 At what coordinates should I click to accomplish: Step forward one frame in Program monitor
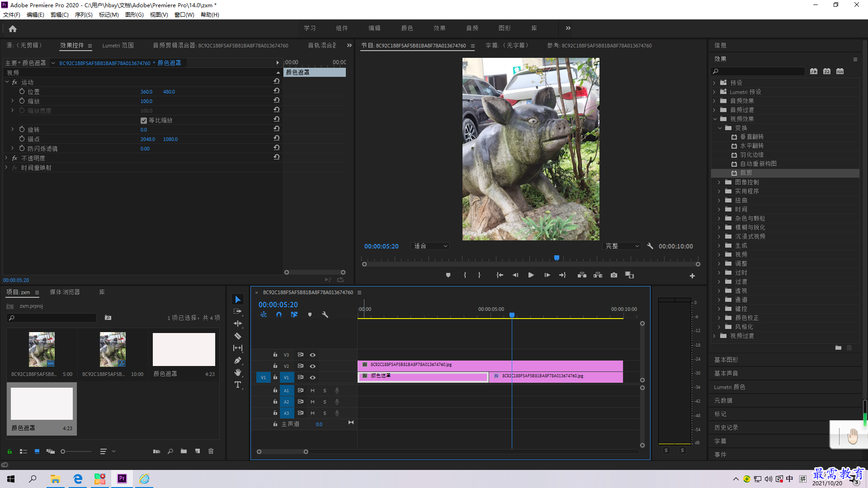(x=547, y=275)
